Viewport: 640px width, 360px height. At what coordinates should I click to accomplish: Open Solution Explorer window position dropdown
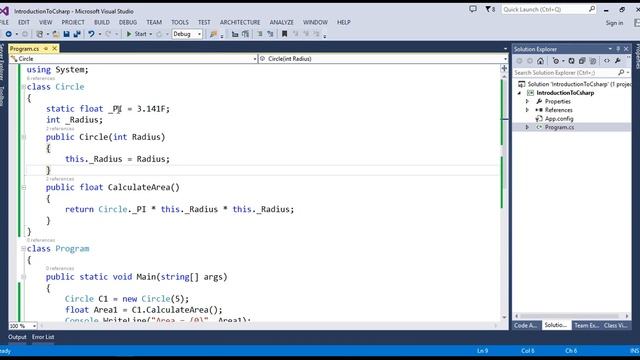(x=610, y=49)
